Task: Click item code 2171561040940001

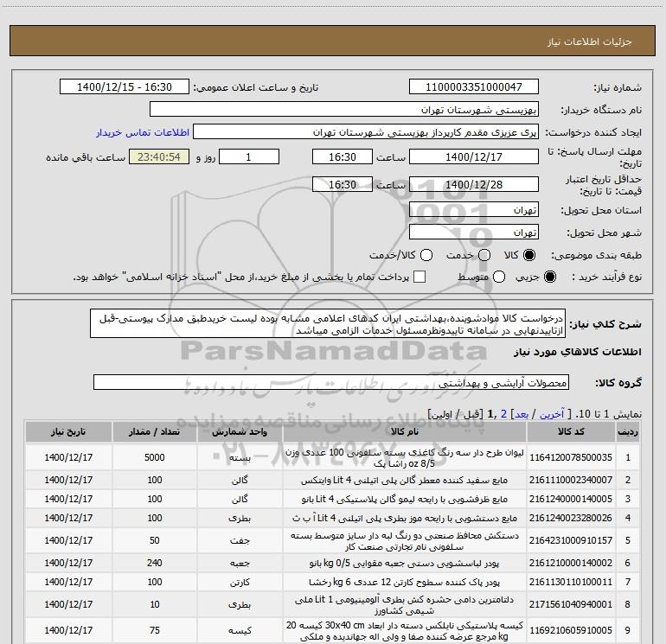Action: [571, 604]
